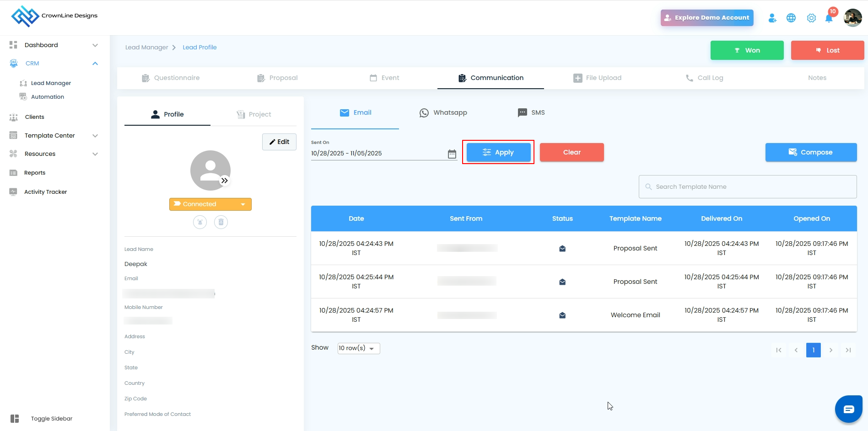Open settings gear in header
The height and width of the screenshot is (431, 868).
pyautogui.click(x=811, y=18)
